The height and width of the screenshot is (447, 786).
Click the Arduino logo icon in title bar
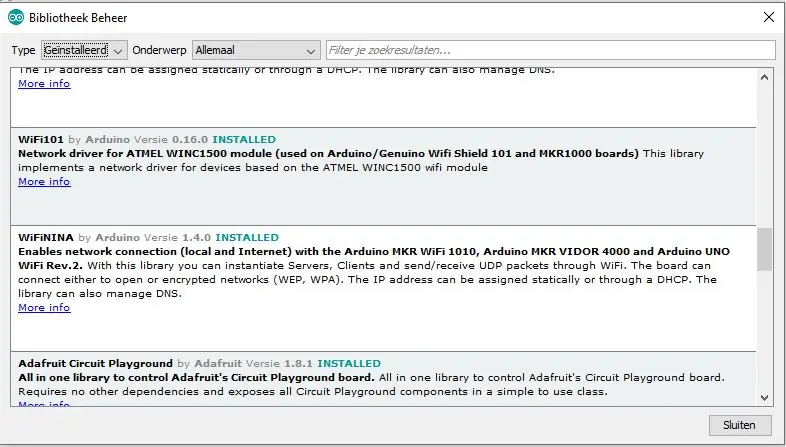coord(16,18)
